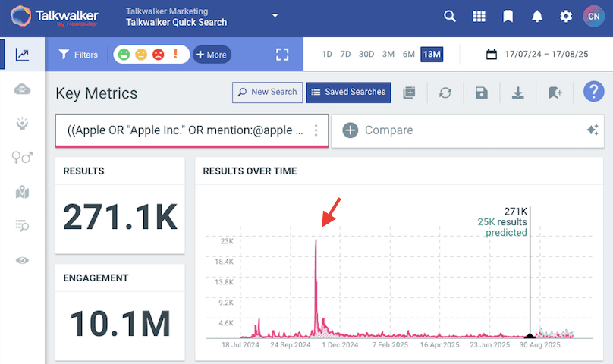Screen dimensions: 613x364
Task: Click the download export icon
Action: 517,93
